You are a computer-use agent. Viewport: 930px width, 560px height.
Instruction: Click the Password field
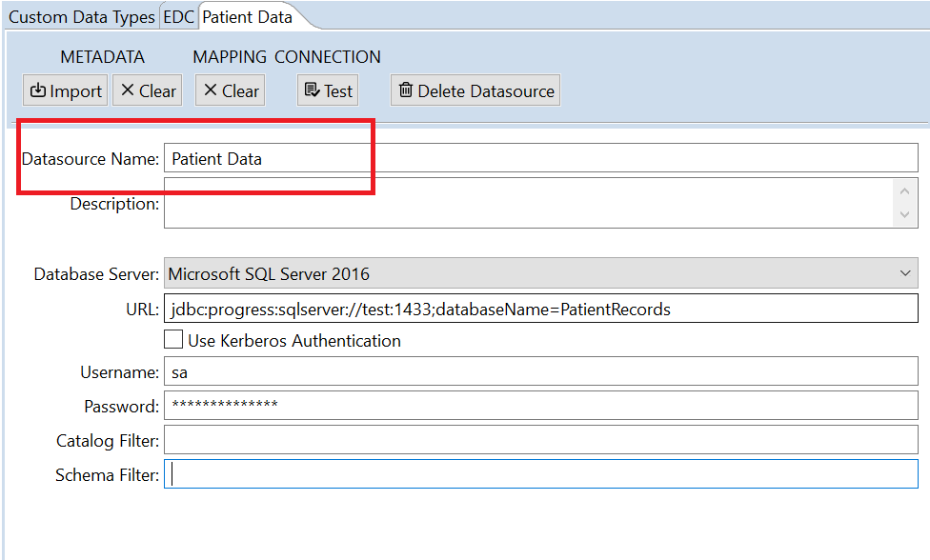coord(541,406)
